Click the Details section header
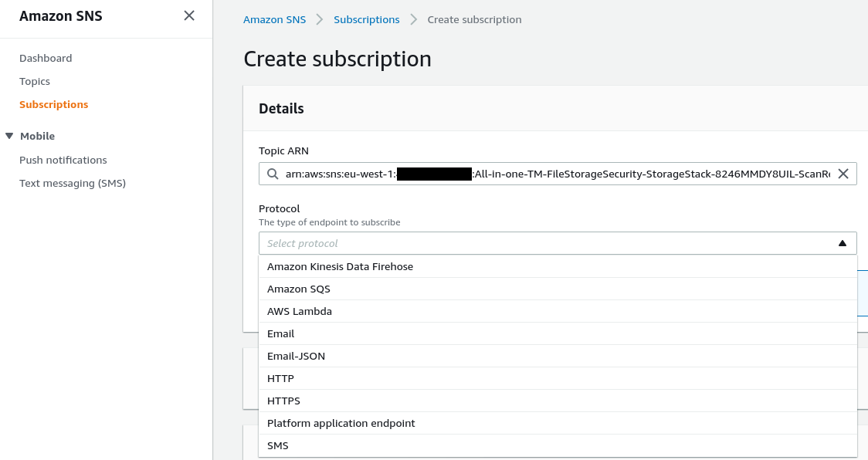This screenshot has height=460, width=868. [281, 109]
